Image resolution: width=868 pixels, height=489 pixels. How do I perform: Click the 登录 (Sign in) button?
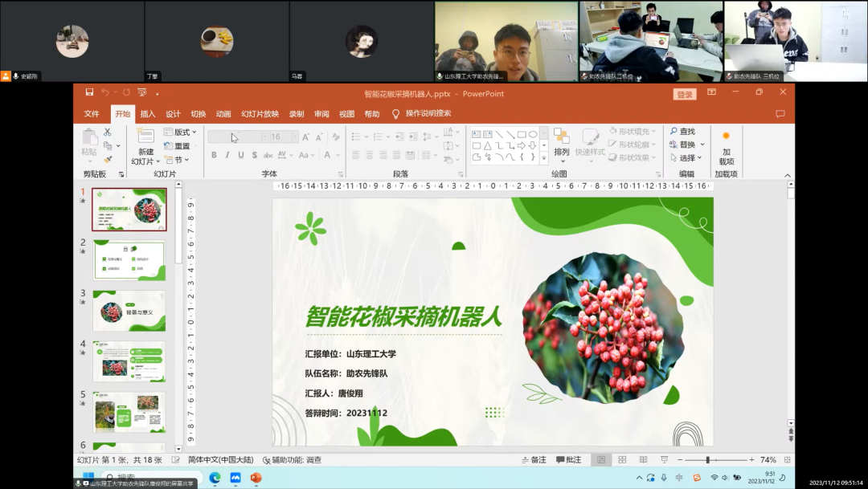coord(683,93)
